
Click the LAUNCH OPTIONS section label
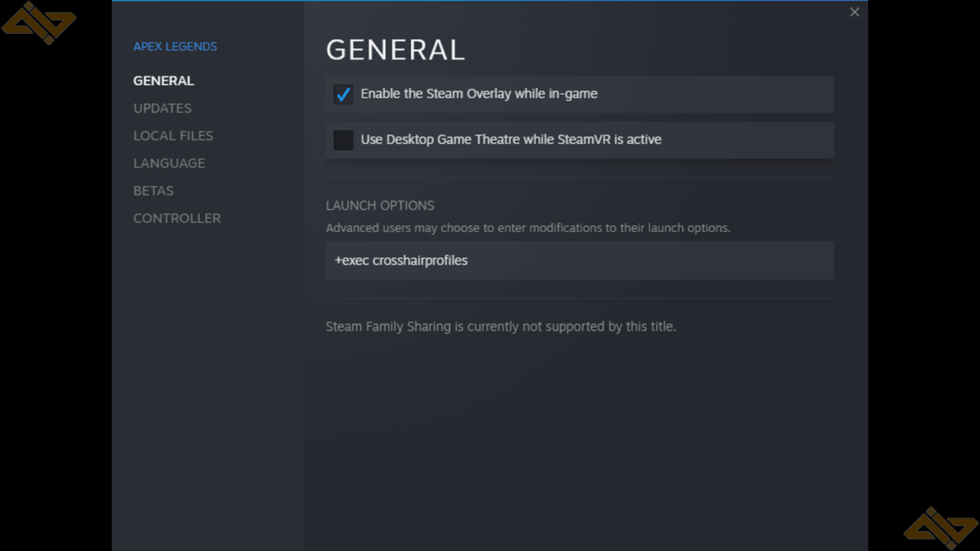[x=380, y=205]
